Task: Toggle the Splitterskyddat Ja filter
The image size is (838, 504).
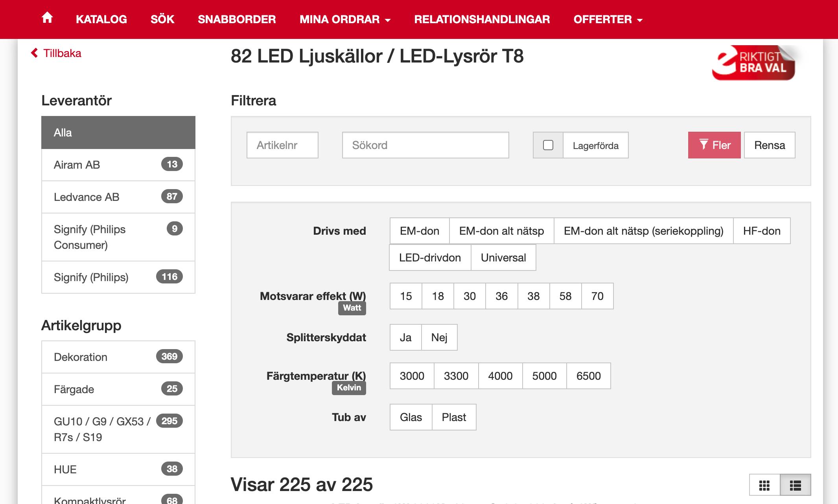Action: (x=405, y=337)
